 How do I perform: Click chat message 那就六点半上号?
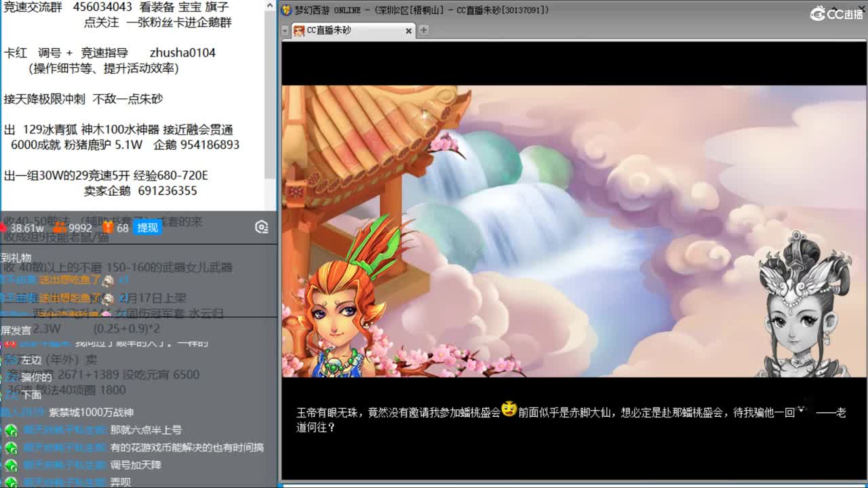click(146, 430)
